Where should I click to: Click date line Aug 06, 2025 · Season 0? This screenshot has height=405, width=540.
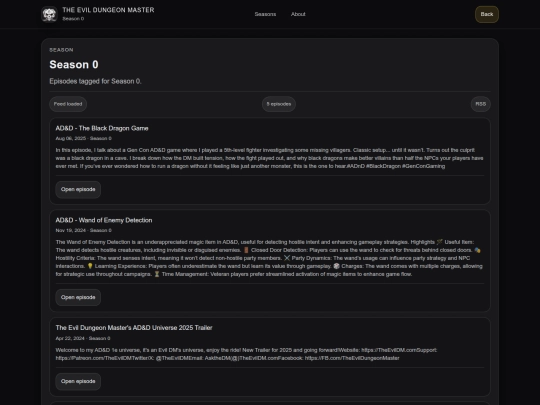tap(83, 138)
